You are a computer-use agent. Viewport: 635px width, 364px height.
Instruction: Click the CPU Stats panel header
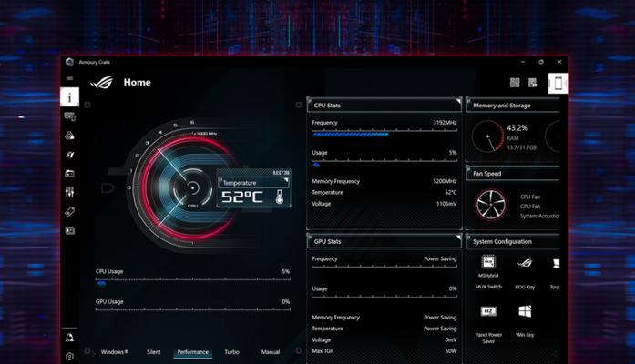[384, 106]
